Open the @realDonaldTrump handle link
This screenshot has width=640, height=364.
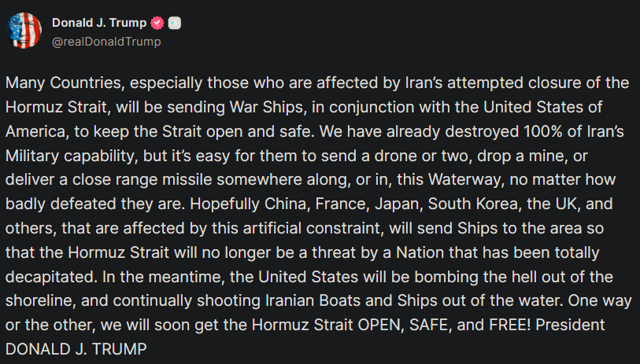[106, 41]
